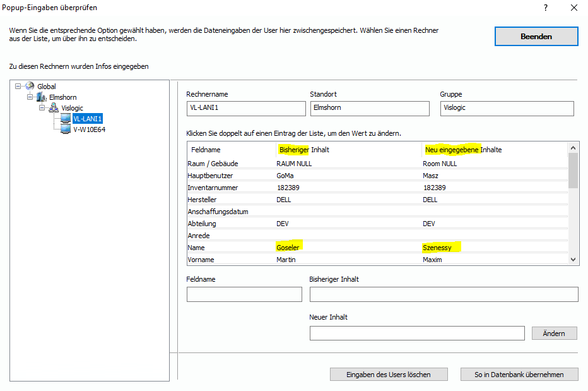Select computer V-W10E64 in tree
Viewport: 588px width, 391px height.
tap(89, 129)
